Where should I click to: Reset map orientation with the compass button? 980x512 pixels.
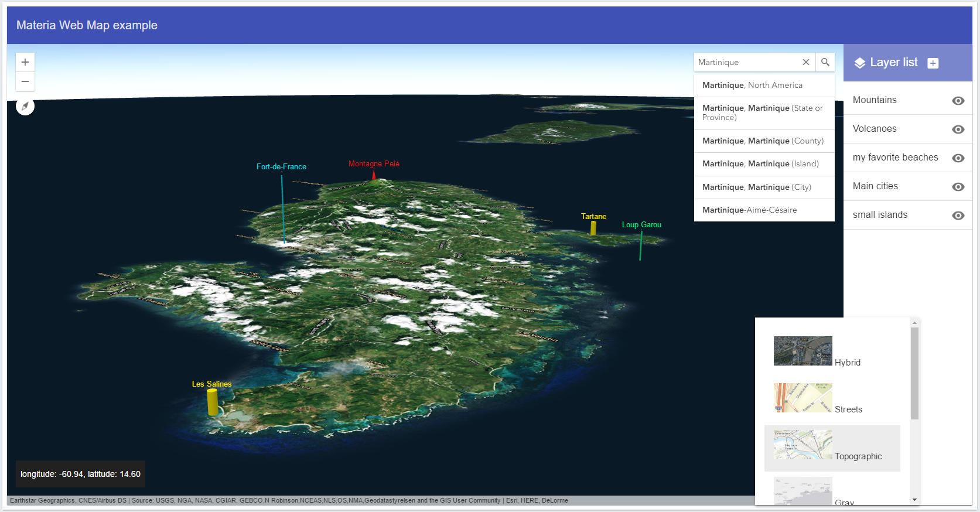[25, 106]
